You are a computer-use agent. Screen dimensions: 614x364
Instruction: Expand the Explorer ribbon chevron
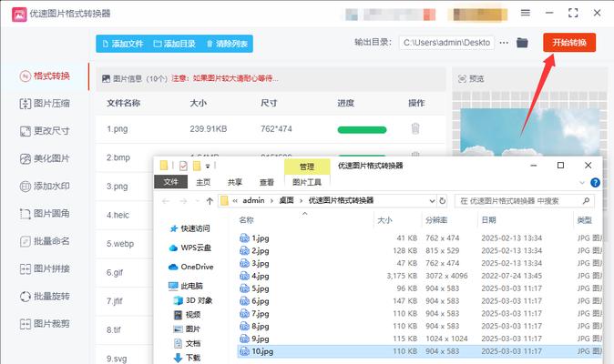[x=582, y=183]
